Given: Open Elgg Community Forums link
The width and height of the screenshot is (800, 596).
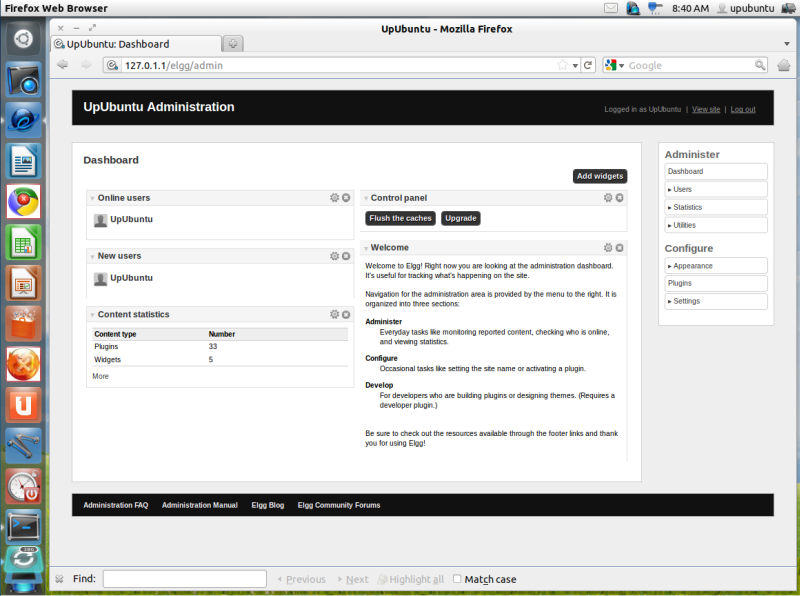Looking at the screenshot, I should point(339,505).
